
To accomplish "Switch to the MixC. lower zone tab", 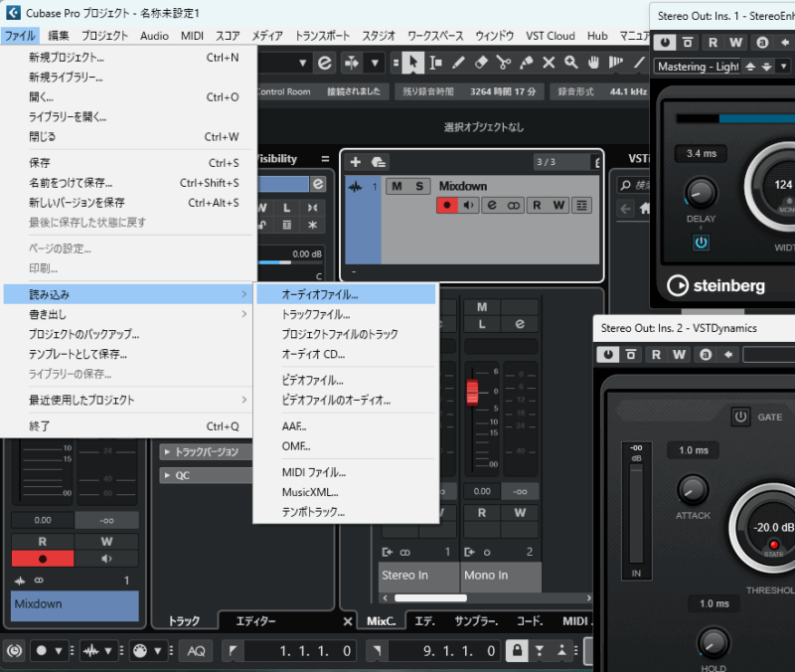I will click(381, 620).
